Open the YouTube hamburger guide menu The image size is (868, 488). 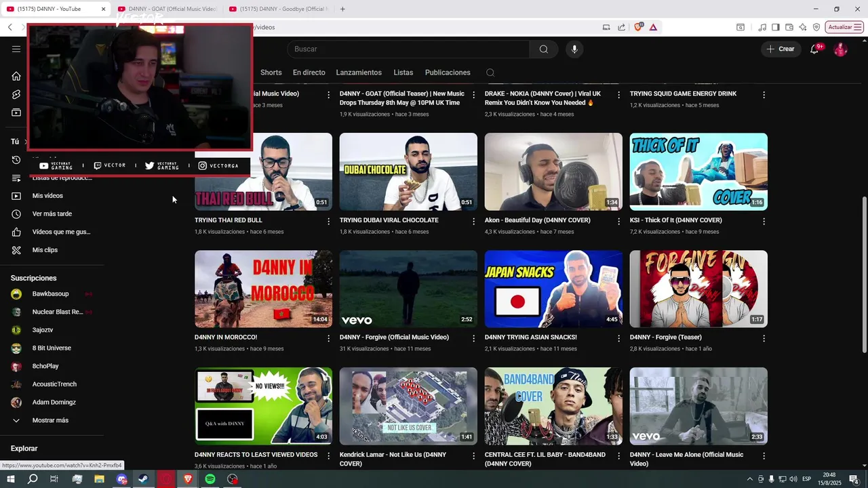pyautogui.click(x=16, y=49)
